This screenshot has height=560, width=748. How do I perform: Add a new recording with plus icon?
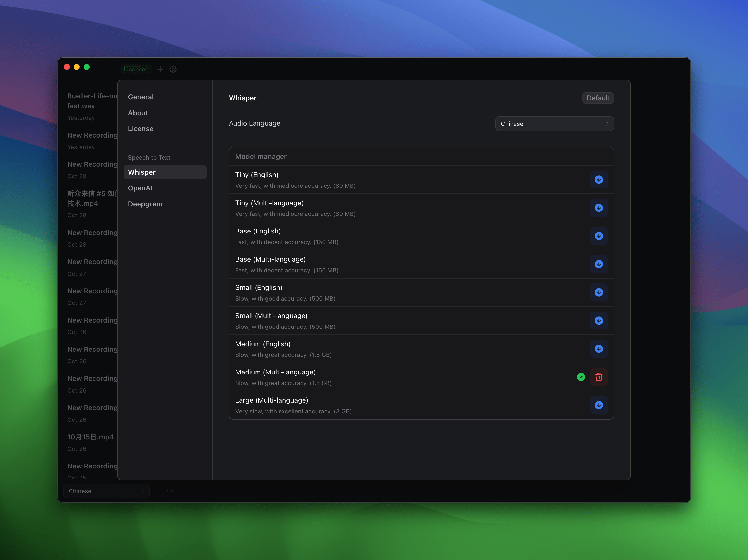coord(160,69)
